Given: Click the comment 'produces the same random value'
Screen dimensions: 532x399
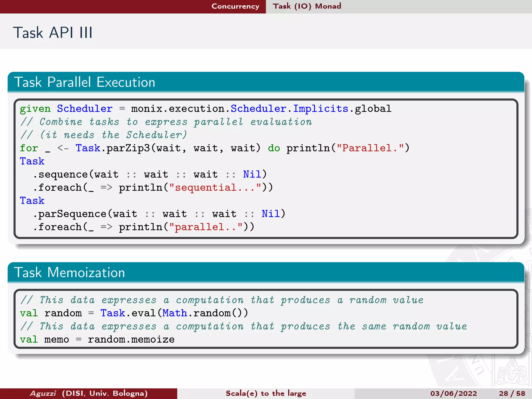Looking at the screenshot, I should pyautogui.click(x=374, y=326).
